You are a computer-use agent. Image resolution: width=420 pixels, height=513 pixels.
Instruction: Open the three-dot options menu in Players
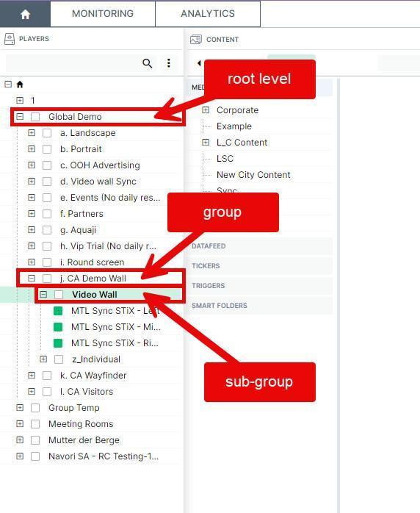[169, 63]
